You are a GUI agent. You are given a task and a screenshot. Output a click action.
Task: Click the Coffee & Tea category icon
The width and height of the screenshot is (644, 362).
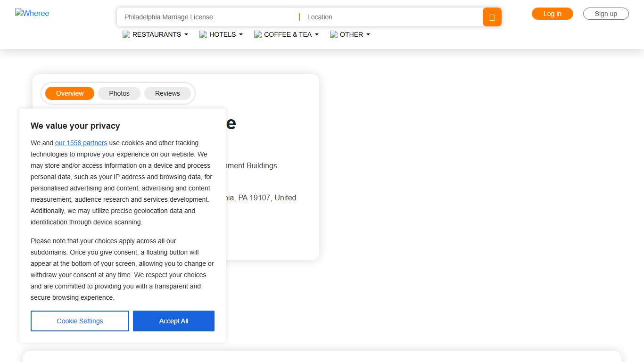[x=258, y=34]
